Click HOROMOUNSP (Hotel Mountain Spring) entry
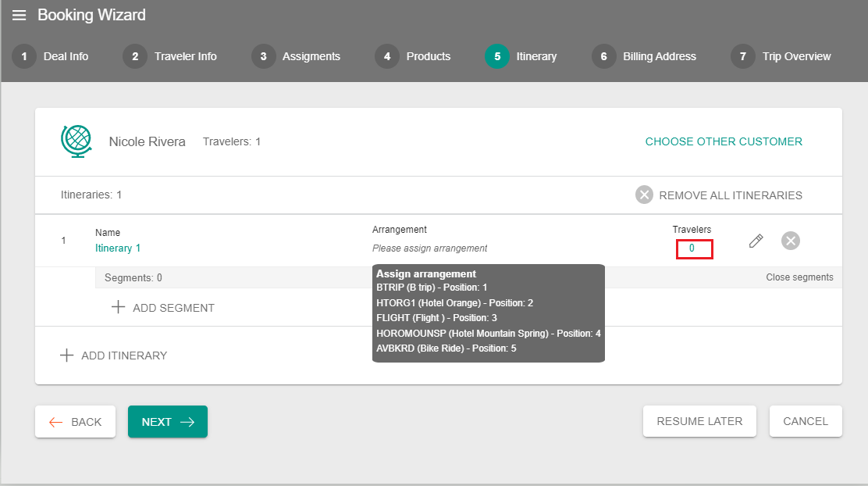868x486 pixels. [x=489, y=333]
